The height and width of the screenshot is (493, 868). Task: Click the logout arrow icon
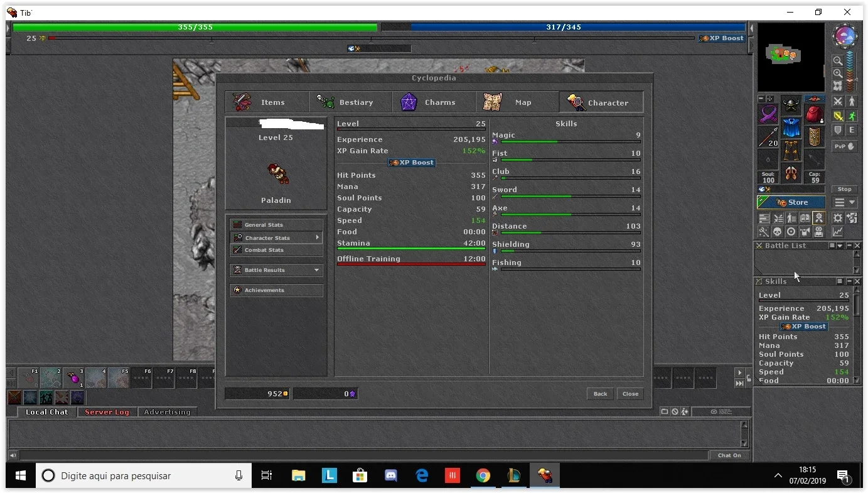tap(852, 218)
